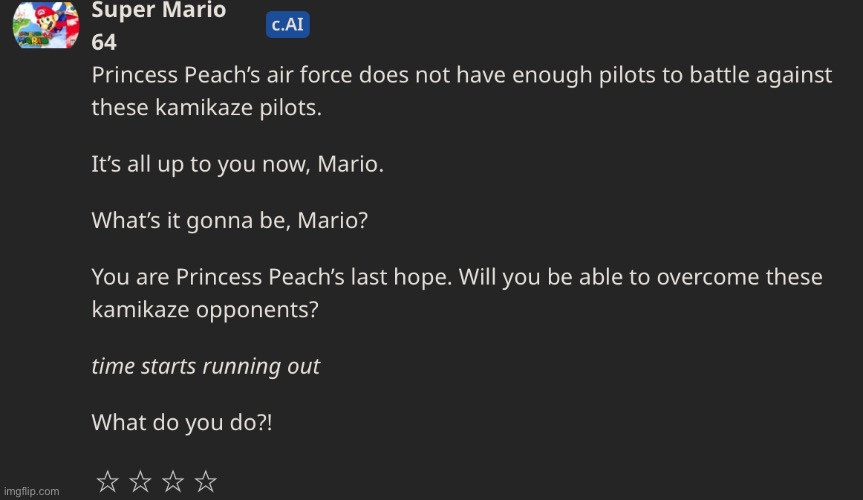Click the "64" under the character name

click(x=104, y=43)
